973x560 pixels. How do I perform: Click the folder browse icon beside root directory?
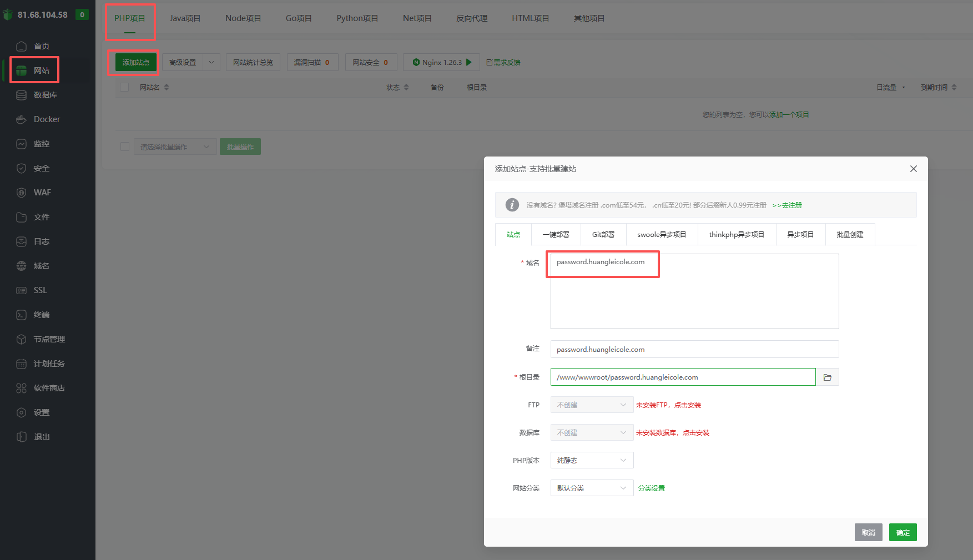pyautogui.click(x=827, y=377)
